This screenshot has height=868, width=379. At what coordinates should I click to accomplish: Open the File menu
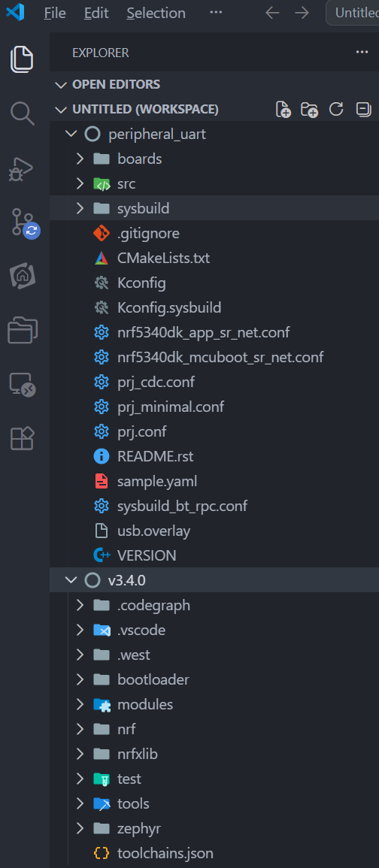(x=55, y=13)
